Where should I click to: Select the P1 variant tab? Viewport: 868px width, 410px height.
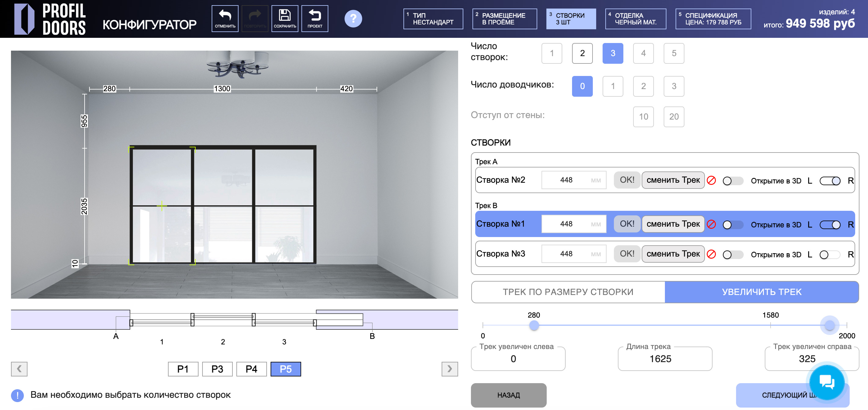(183, 369)
